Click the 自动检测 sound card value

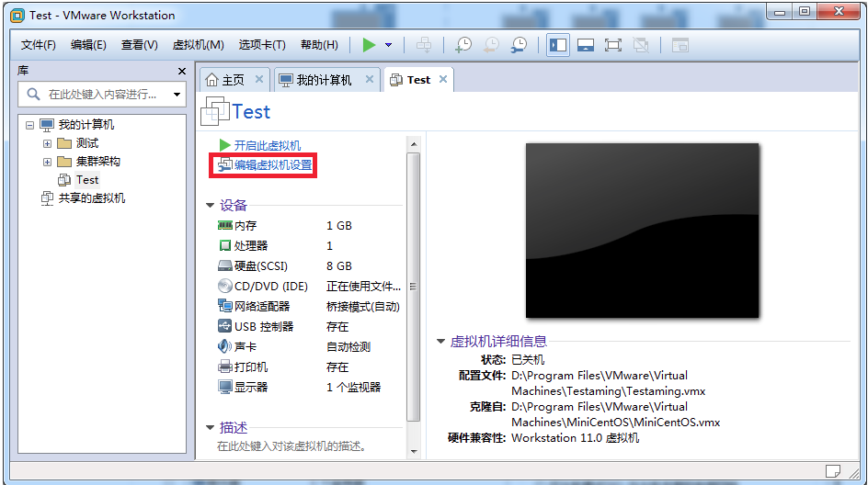point(348,346)
